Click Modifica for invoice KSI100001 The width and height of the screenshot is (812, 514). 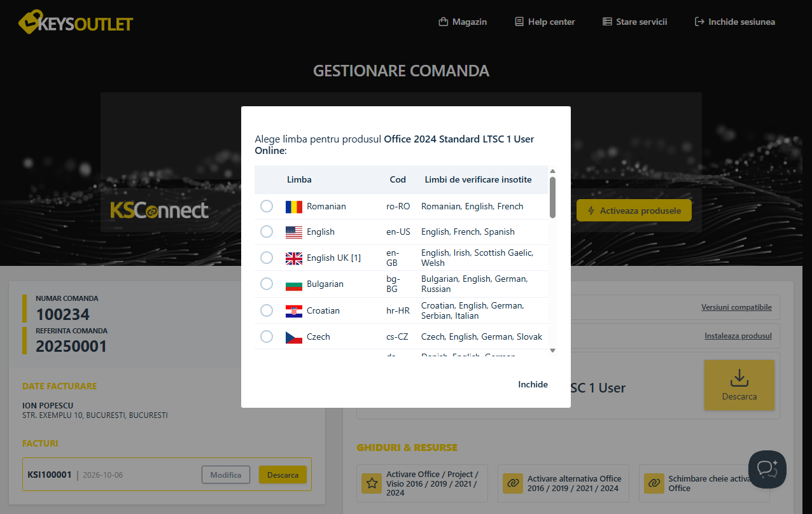point(226,475)
